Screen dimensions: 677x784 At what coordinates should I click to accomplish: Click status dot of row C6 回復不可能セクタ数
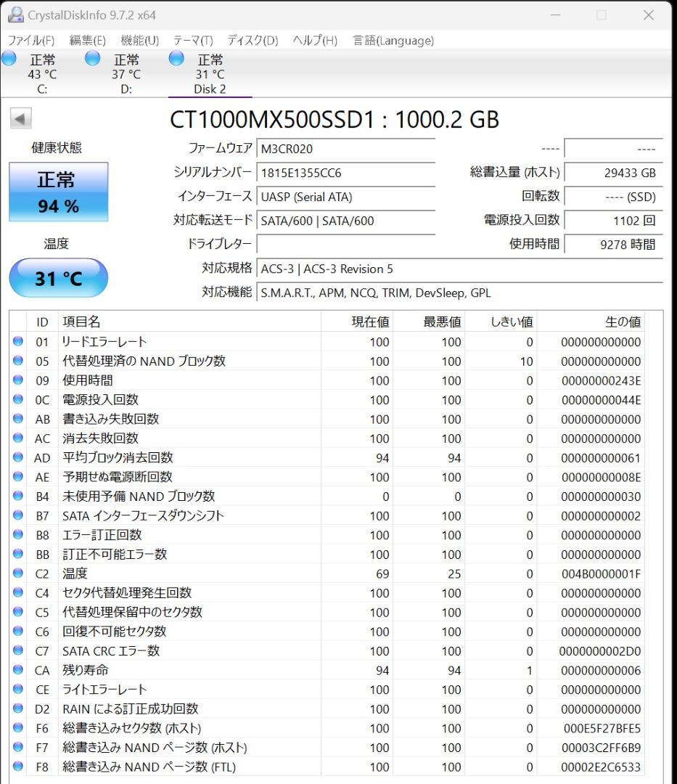18,631
